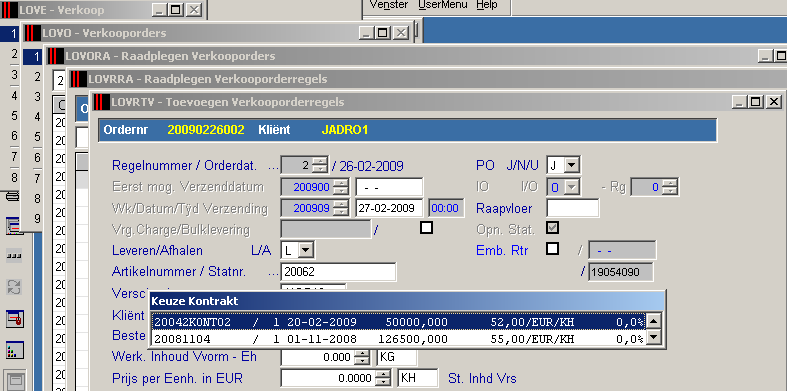This screenshot has height=391, width=787.
Task: Click the refresh arrows icon in sidebar
Action: (14, 287)
